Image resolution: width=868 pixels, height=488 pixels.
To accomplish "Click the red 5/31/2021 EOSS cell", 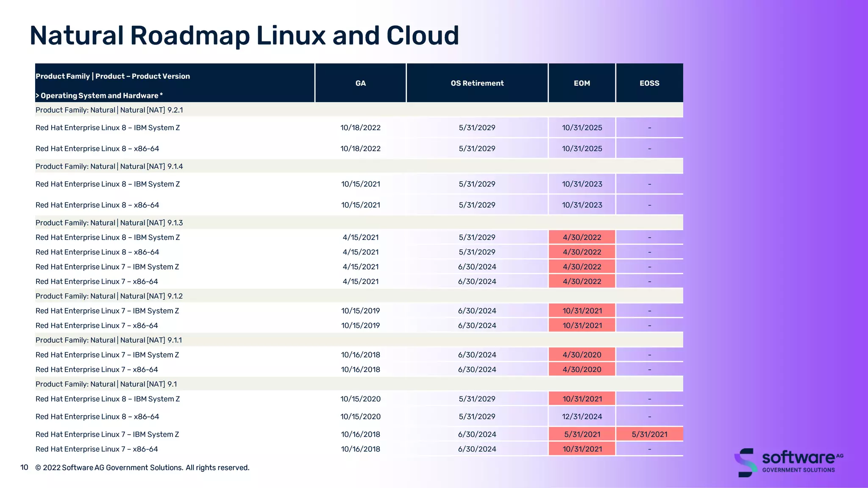I will point(649,434).
